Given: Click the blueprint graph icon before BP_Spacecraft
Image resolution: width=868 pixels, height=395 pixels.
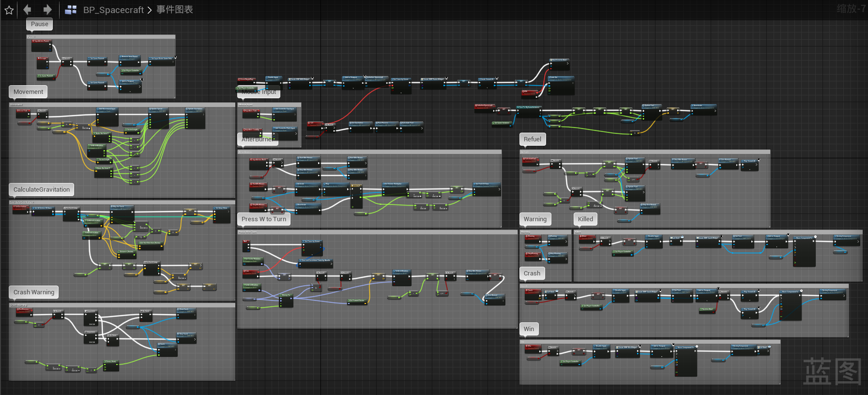Looking at the screenshot, I should click(71, 10).
